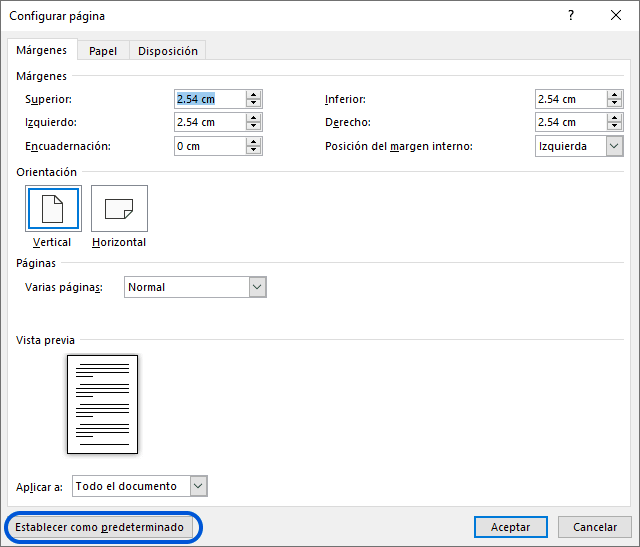Confirm with the Aceptar button
Image resolution: width=640 pixels, height=547 pixels.
(x=511, y=527)
